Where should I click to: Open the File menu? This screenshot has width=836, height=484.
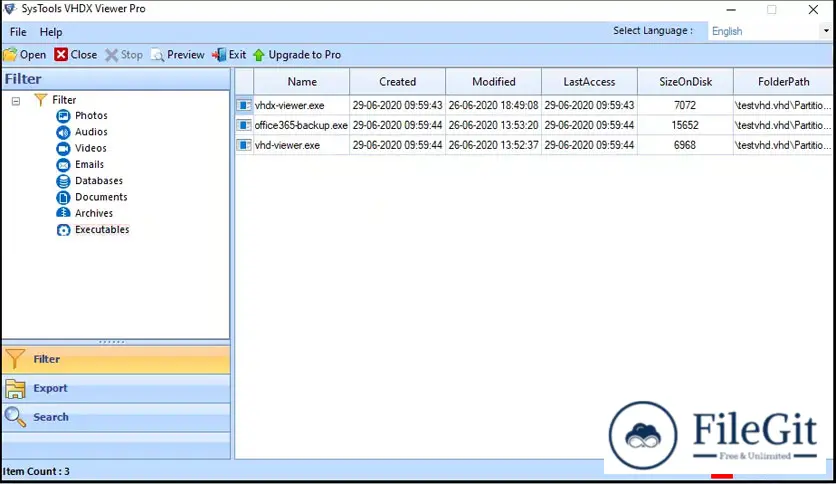pyautogui.click(x=18, y=32)
